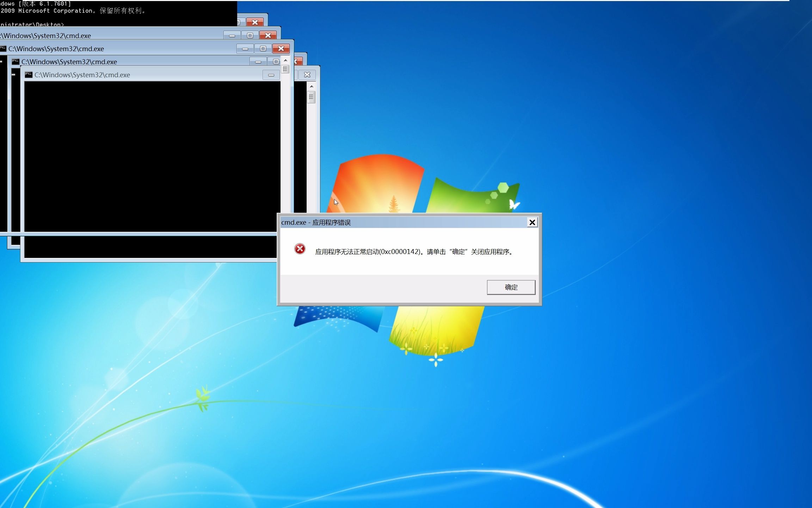Maximize the fourth cascaded cmd.exe window
812x508 pixels.
click(276, 62)
